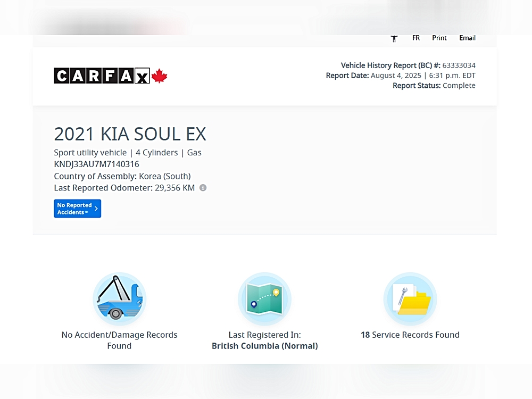Screen dimensions: 532x399
Task: Click the map registration icon
Action: 264,299
